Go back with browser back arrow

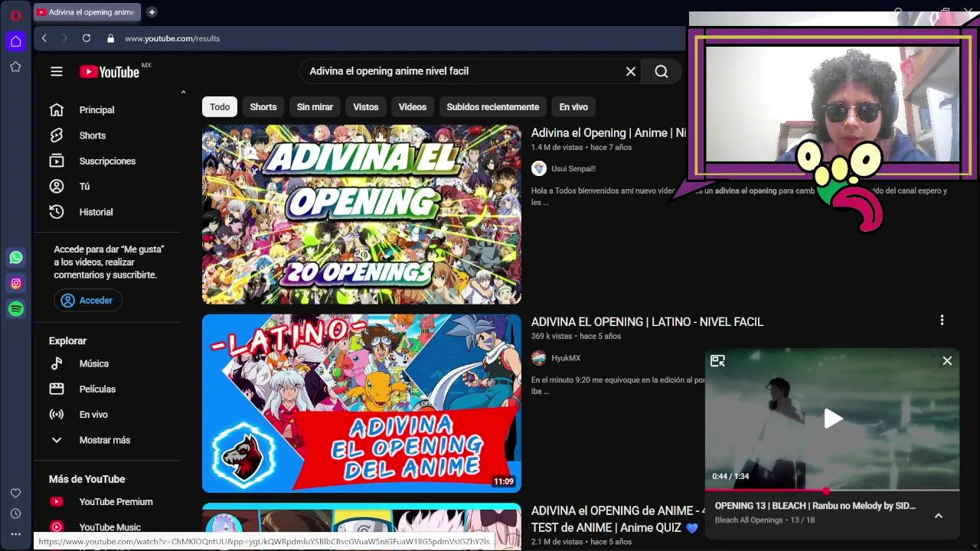pos(44,38)
